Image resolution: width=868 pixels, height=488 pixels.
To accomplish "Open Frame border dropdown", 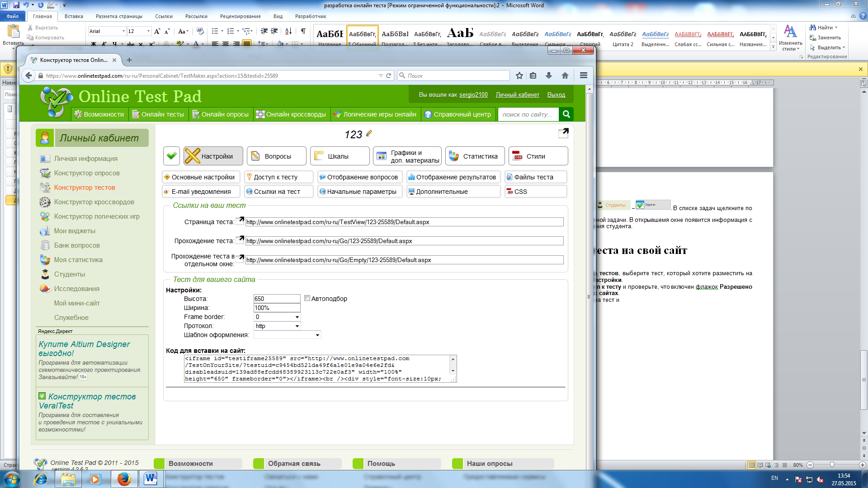I will click(278, 317).
